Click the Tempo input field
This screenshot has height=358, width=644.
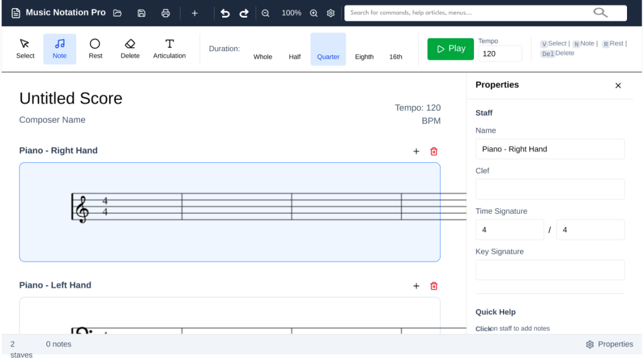500,53
